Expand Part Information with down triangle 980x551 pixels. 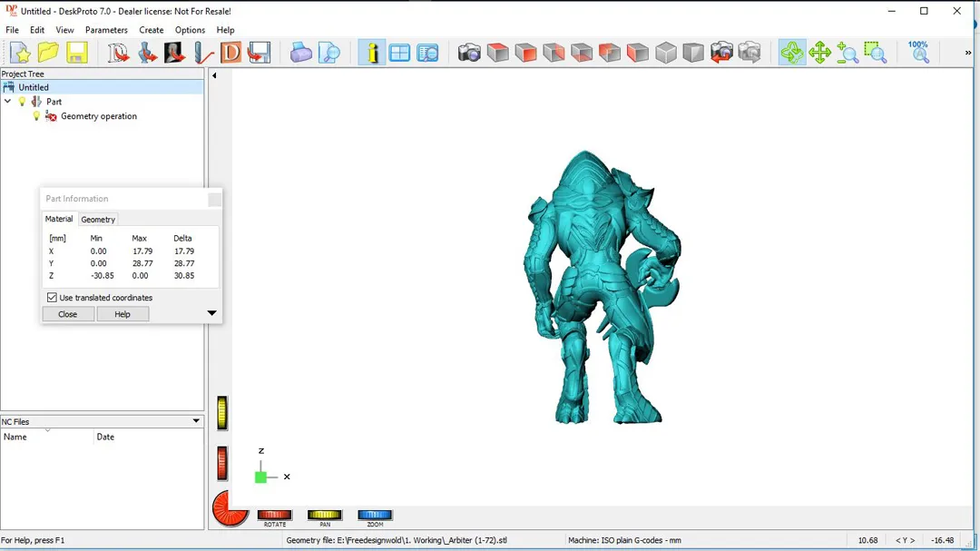pos(211,312)
